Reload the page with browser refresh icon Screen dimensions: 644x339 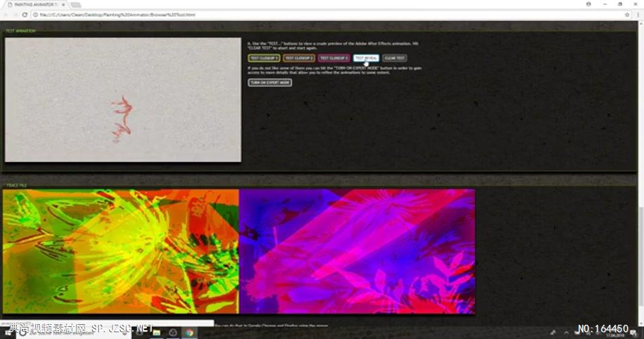(x=25, y=14)
